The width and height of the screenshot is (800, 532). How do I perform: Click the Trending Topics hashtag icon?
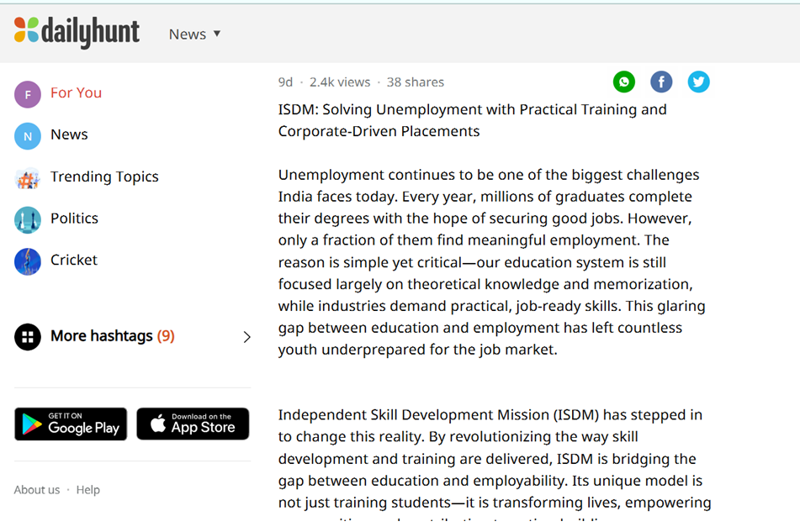click(28, 178)
